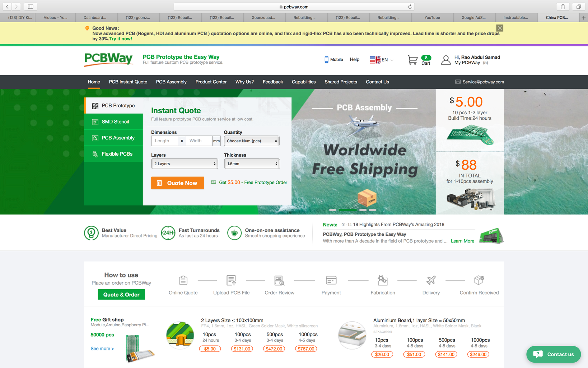The height and width of the screenshot is (368, 588).
Task: Click the orange Quote Now button
Action: [178, 183]
